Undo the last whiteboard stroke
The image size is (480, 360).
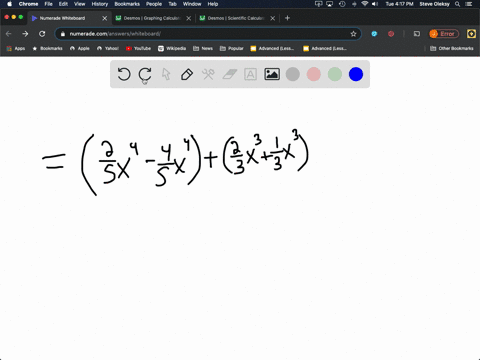[124, 74]
